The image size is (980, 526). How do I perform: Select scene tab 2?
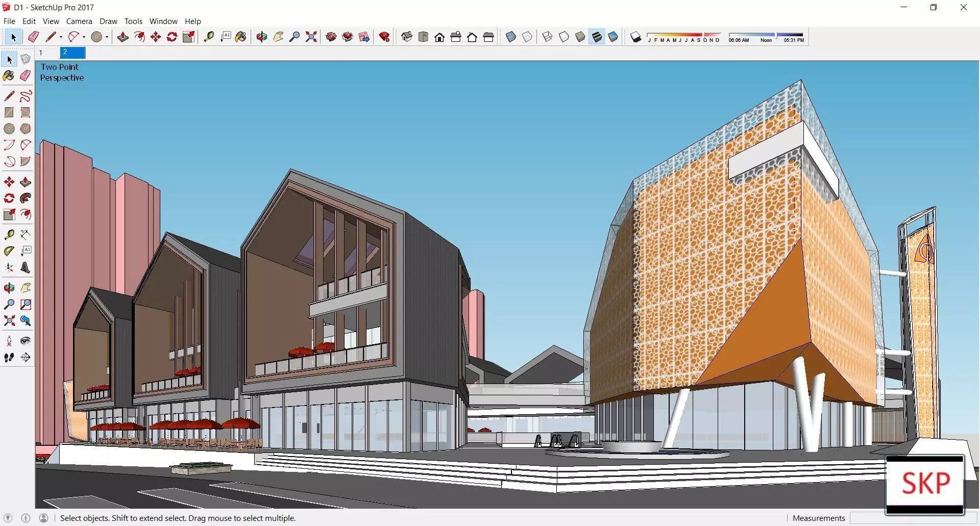pyautogui.click(x=72, y=53)
